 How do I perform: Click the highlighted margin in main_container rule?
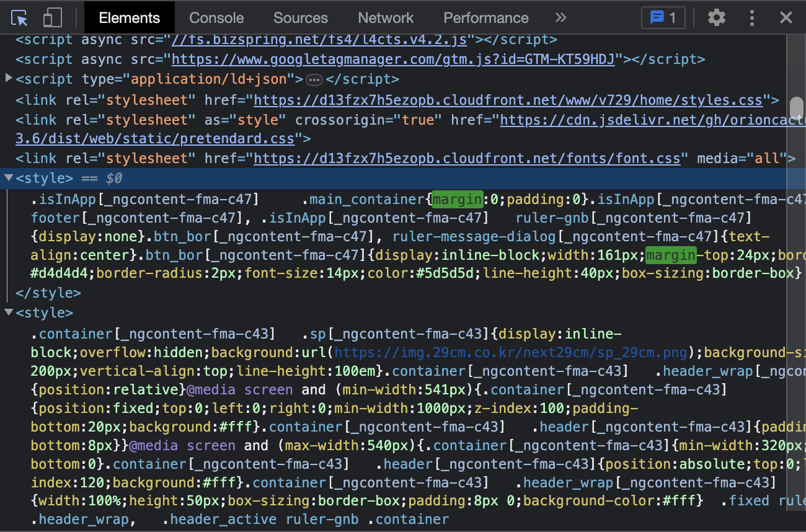tap(458, 200)
